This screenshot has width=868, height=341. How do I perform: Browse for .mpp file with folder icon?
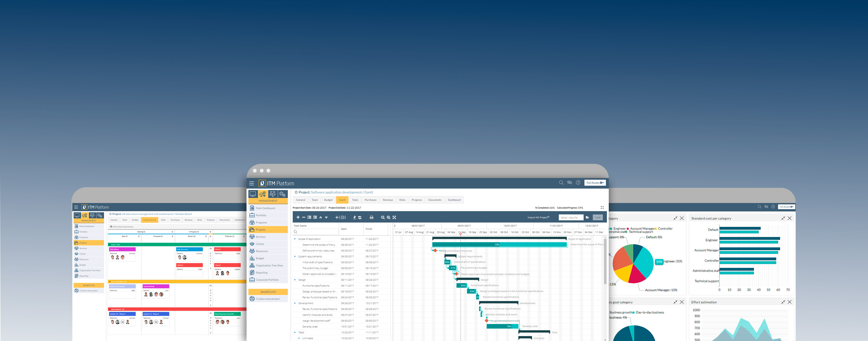[x=587, y=217]
